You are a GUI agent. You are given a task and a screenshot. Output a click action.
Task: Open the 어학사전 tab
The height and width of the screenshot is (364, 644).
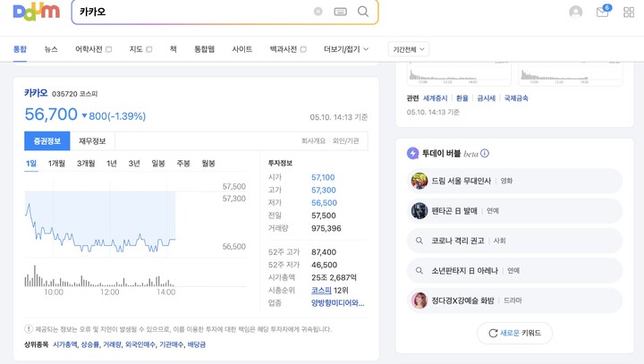pyautogui.click(x=93, y=49)
